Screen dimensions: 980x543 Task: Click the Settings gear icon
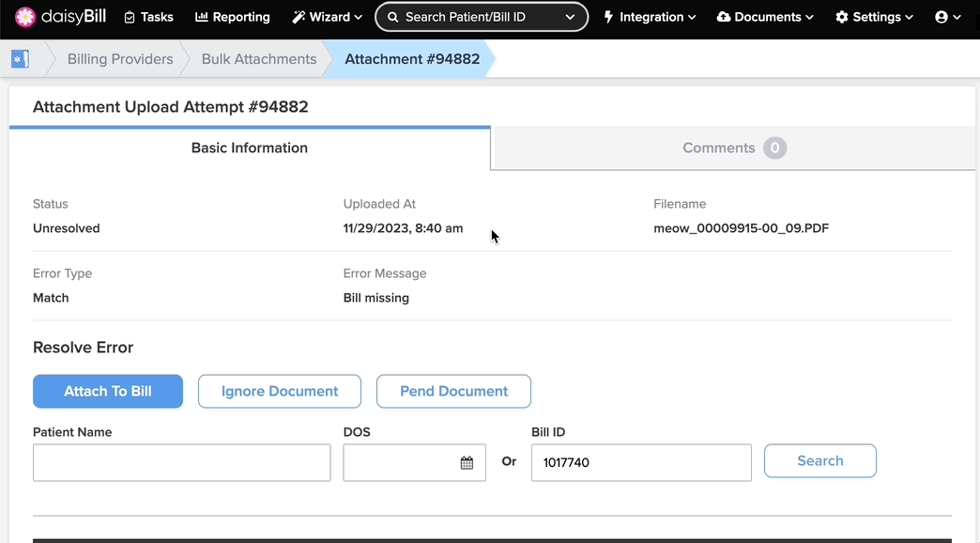click(x=842, y=17)
